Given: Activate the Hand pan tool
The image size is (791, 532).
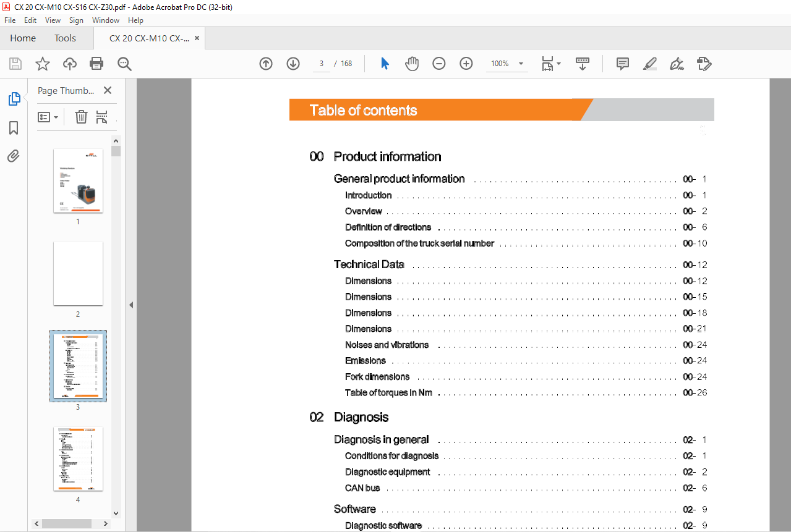Looking at the screenshot, I should 412,64.
